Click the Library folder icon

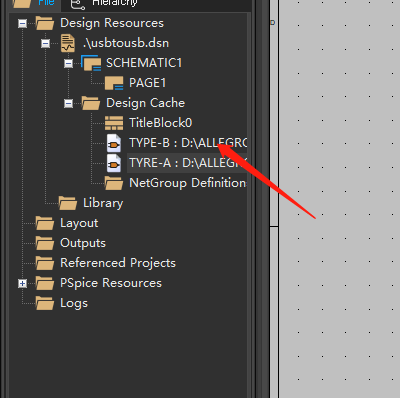click(x=68, y=203)
